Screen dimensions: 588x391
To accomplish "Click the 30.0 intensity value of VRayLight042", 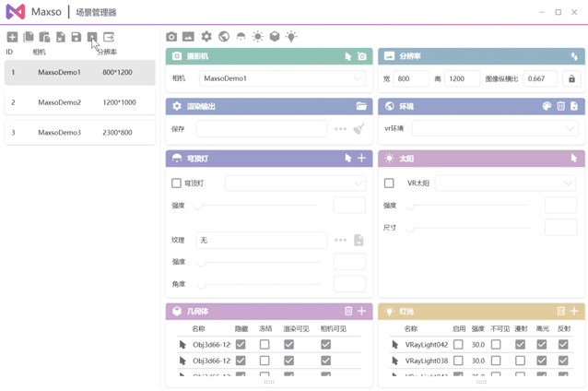I will pos(478,345).
